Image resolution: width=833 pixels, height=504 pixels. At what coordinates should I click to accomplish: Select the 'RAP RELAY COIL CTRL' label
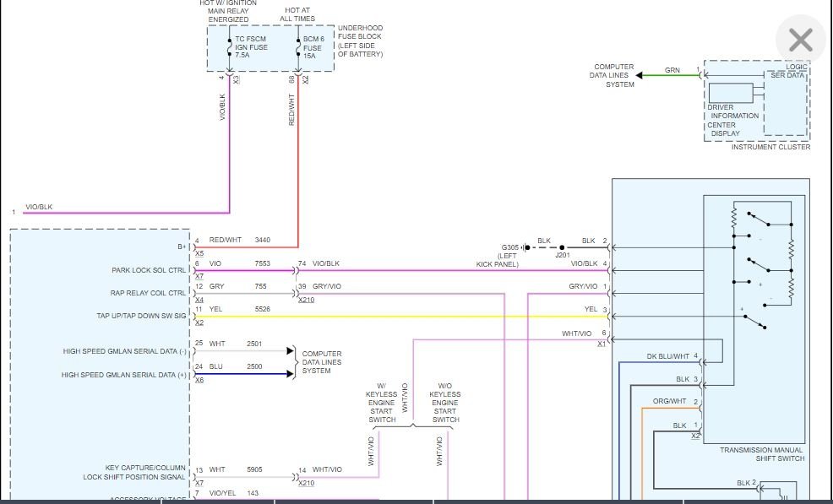pos(148,293)
